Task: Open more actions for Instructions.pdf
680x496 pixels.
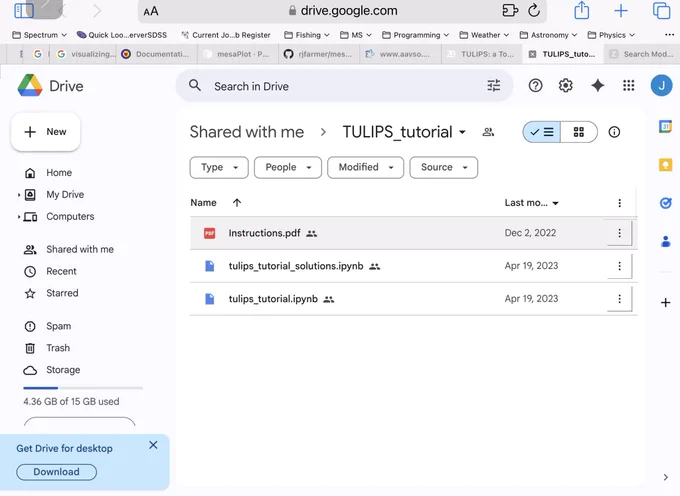Action: tap(619, 233)
